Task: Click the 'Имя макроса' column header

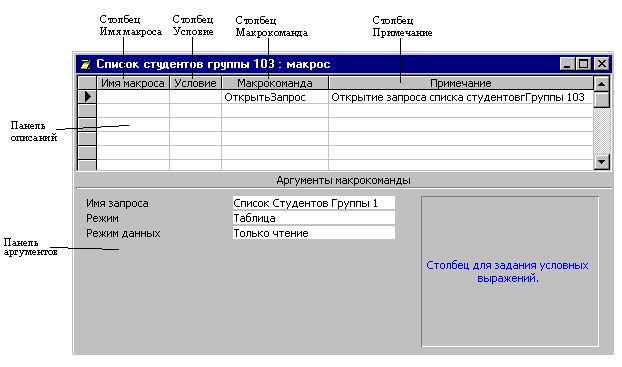Action: click(133, 83)
